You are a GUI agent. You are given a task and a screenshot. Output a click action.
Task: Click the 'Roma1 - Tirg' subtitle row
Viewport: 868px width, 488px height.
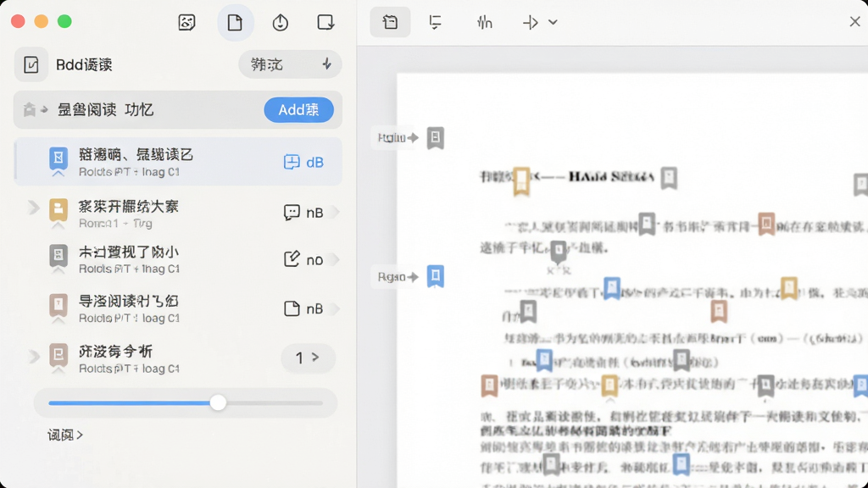(x=115, y=224)
